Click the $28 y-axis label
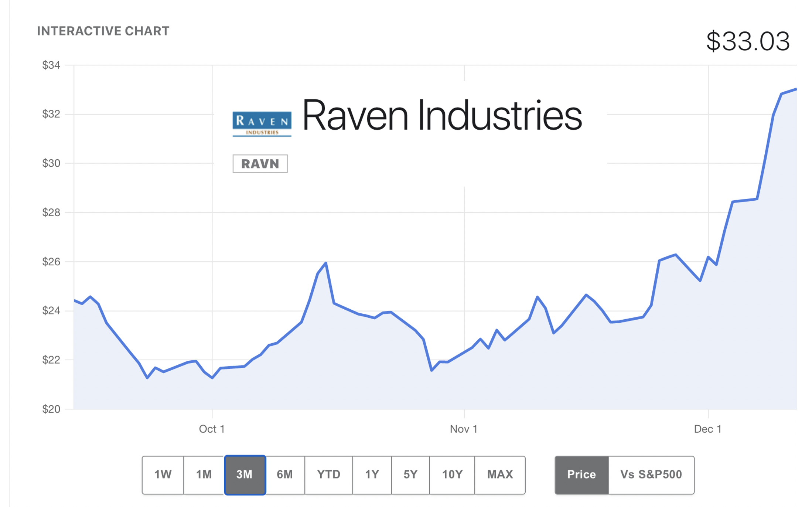The image size is (812, 507). point(51,212)
